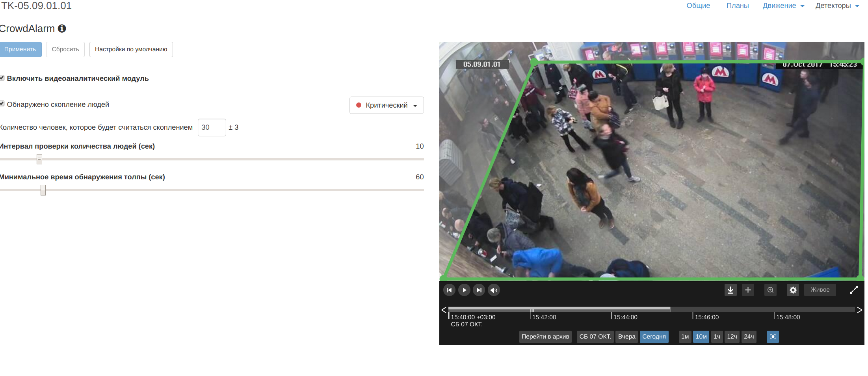Click the CrowdAlarm info icon
Screen dimensions: 868x376
tap(62, 28)
